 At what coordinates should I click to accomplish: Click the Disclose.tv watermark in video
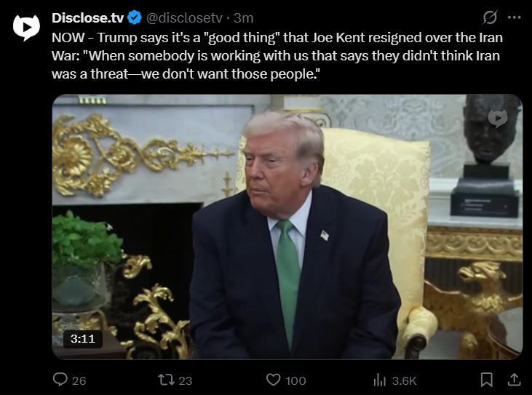pyautogui.click(x=497, y=119)
